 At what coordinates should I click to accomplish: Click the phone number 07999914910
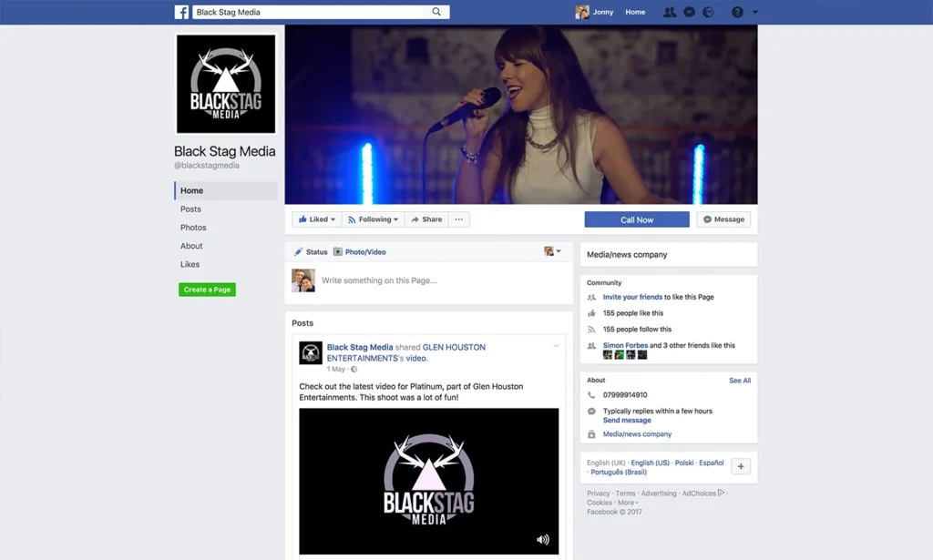click(x=625, y=395)
